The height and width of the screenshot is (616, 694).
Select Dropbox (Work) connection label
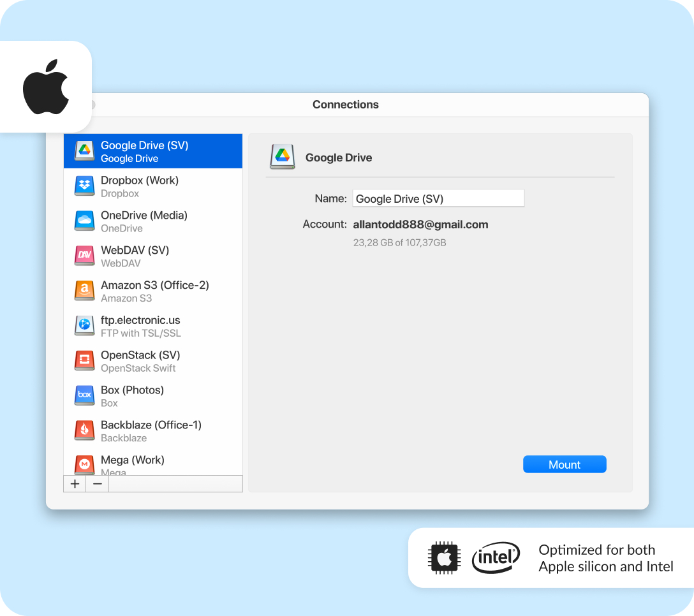point(140,180)
